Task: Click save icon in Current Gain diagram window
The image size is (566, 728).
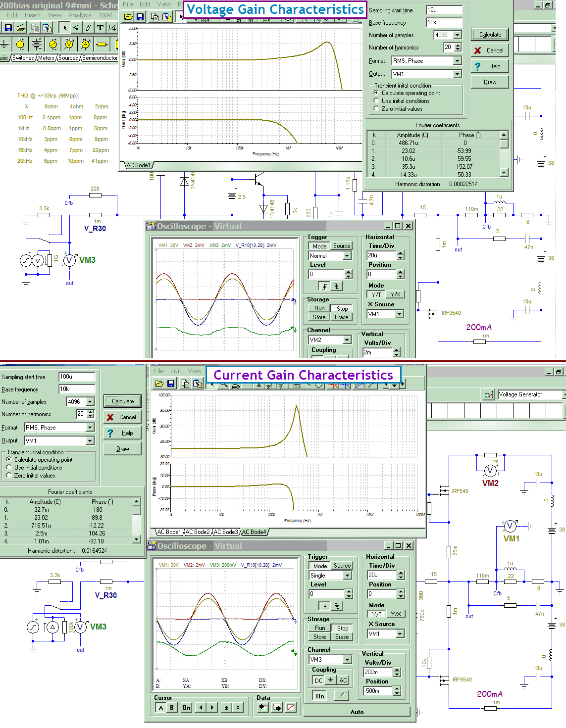Action: pyautogui.click(x=171, y=384)
